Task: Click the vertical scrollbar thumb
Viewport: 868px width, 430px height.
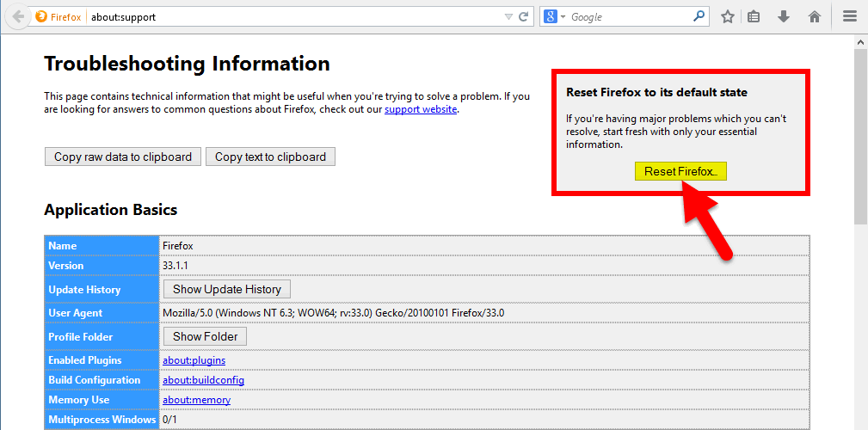Action: pos(861,137)
